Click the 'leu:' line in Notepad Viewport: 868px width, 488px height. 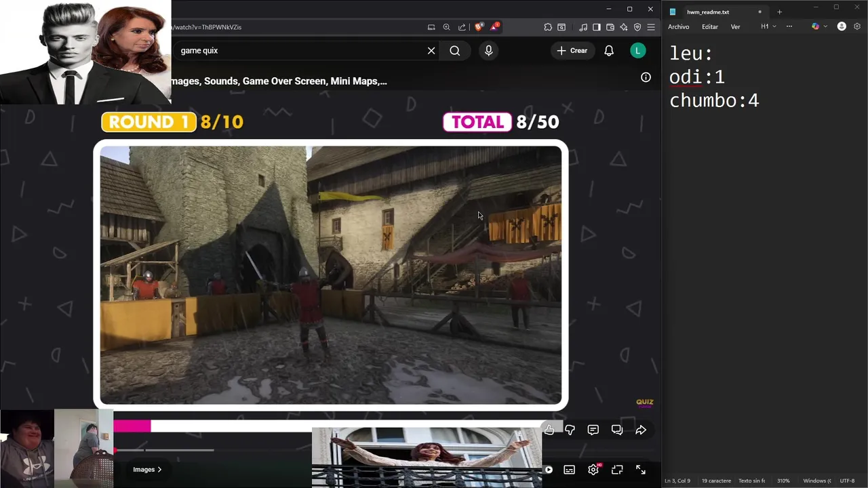[x=691, y=54]
